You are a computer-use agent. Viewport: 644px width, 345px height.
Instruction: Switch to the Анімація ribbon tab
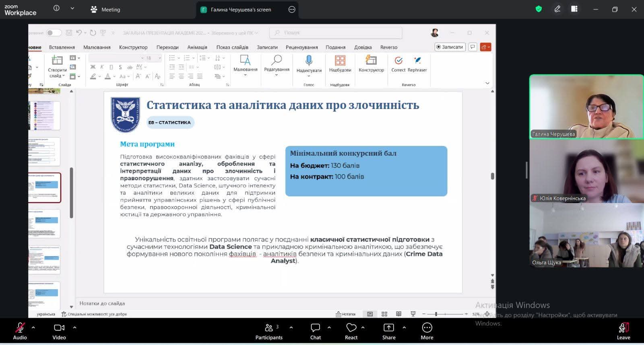197,47
